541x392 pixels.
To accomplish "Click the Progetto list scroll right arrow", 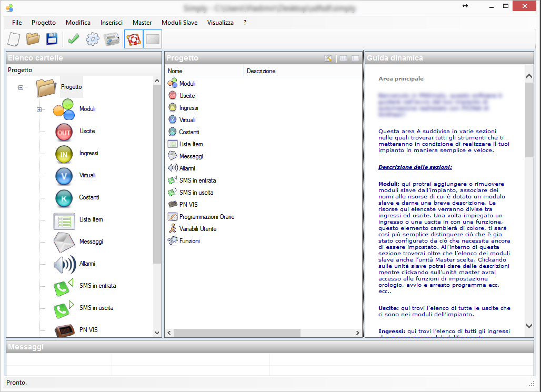I will [x=358, y=333].
